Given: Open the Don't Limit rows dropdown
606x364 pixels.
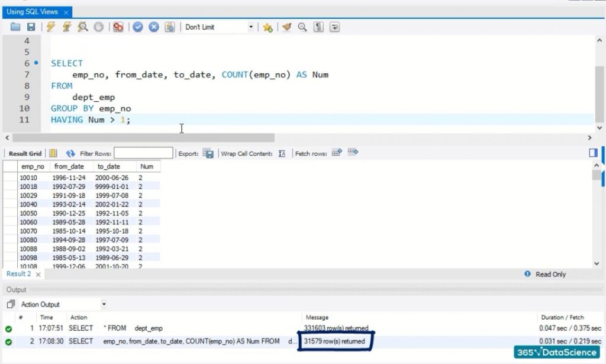Looking at the screenshot, I should coord(251,27).
